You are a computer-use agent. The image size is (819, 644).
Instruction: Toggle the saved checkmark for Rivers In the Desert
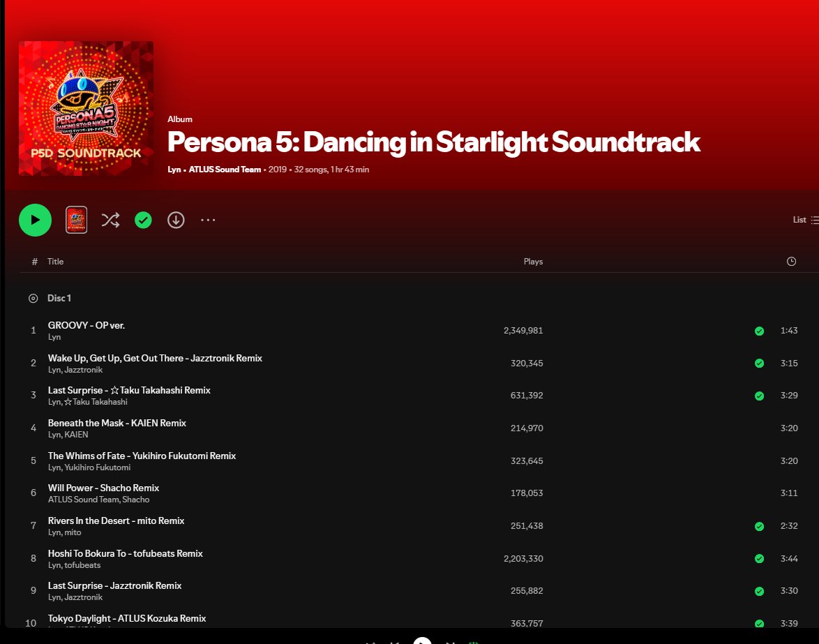point(760,526)
